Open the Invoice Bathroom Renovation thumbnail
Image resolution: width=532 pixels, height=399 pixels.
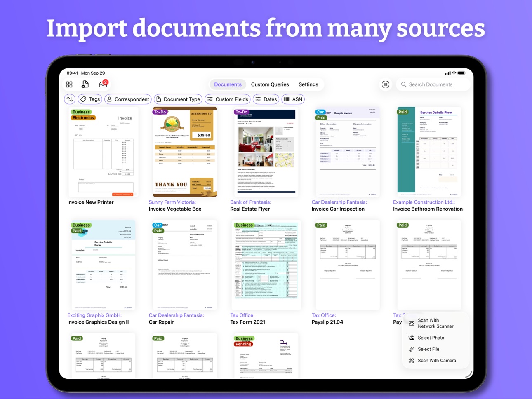click(429, 152)
